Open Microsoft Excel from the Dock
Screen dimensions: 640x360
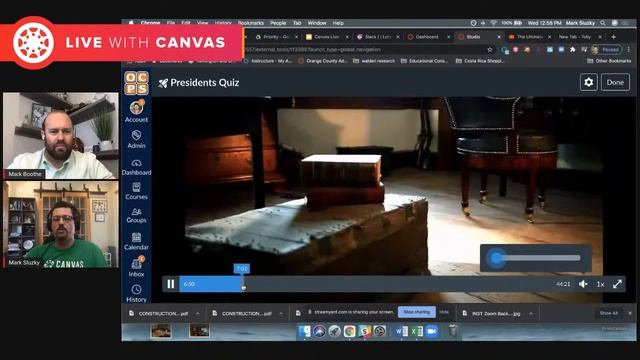[x=416, y=331]
